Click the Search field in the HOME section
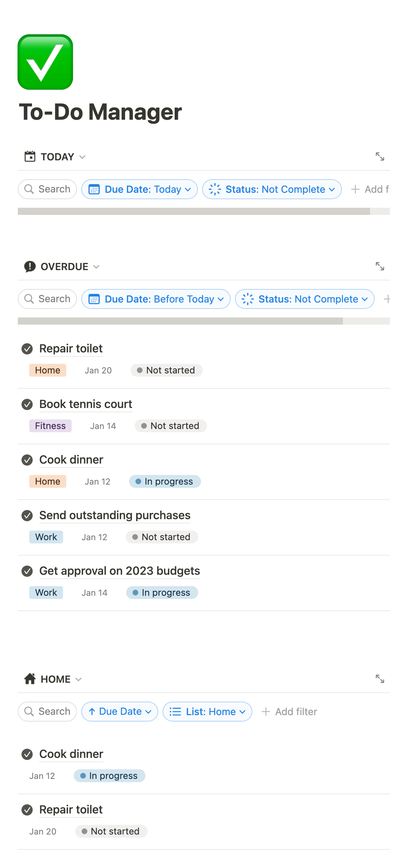The image size is (401, 868). (x=47, y=712)
